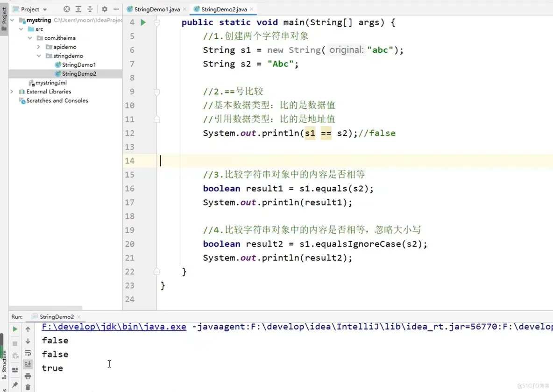The width and height of the screenshot is (553, 392).
Task: Click Collapse All icon in Project toolbar
Action: click(x=90, y=9)
